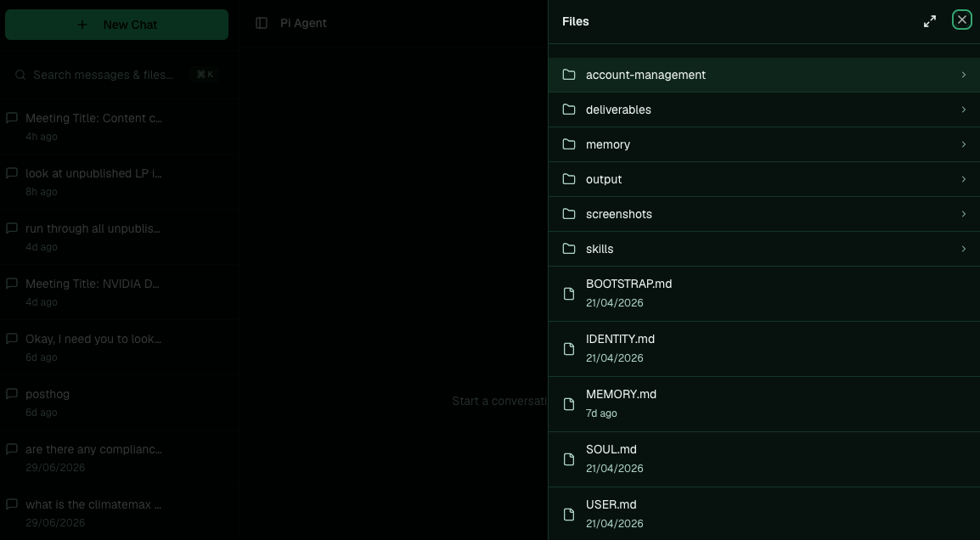Open the screenshots folder name
Viewport: 980px width, 540px height.
pyautogui.click(x=619, y=214)
